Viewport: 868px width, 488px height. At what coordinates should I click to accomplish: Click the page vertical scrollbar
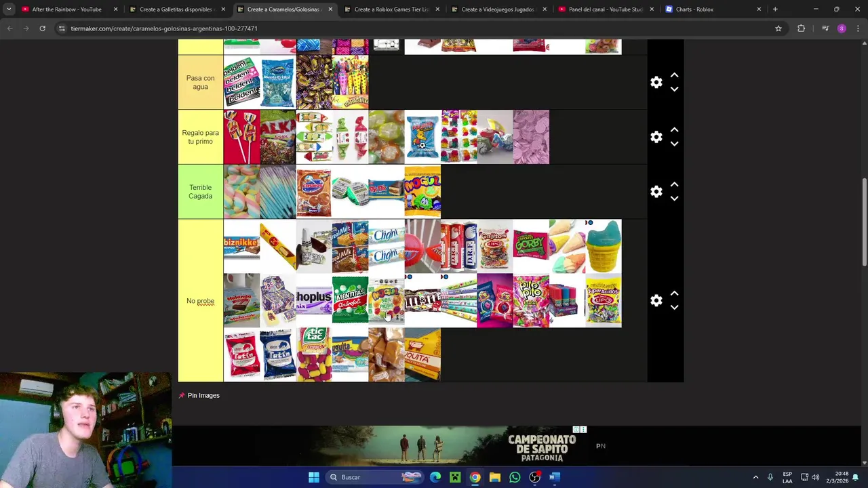tap(864, 222)
